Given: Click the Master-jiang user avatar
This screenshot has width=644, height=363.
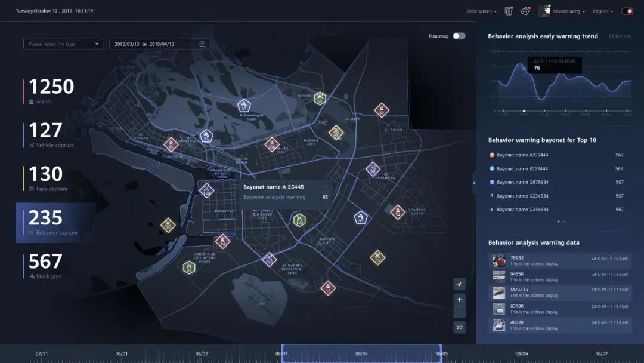Looking at the screenshot, I should pos(545,11).
